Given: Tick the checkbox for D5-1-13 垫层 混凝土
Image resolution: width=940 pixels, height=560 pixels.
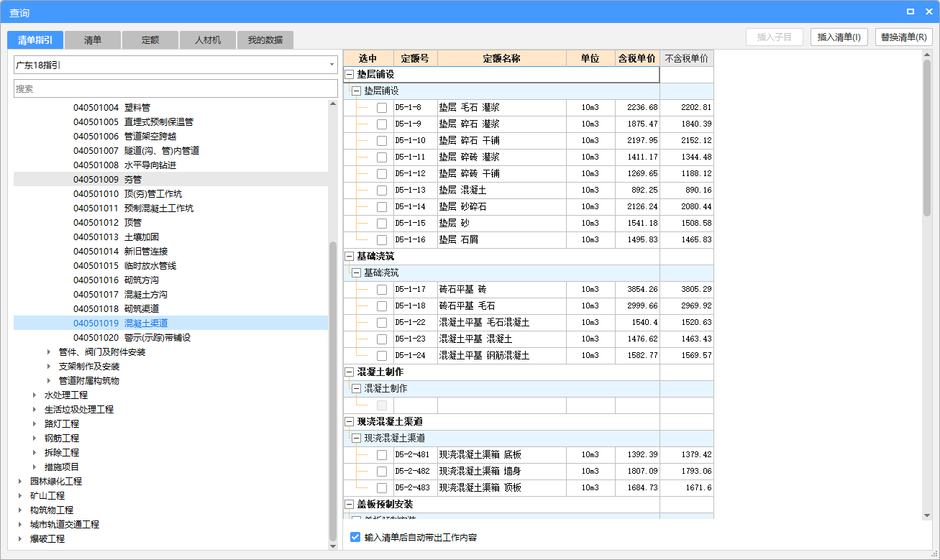Looking at the screenshot, I should 382,191.
